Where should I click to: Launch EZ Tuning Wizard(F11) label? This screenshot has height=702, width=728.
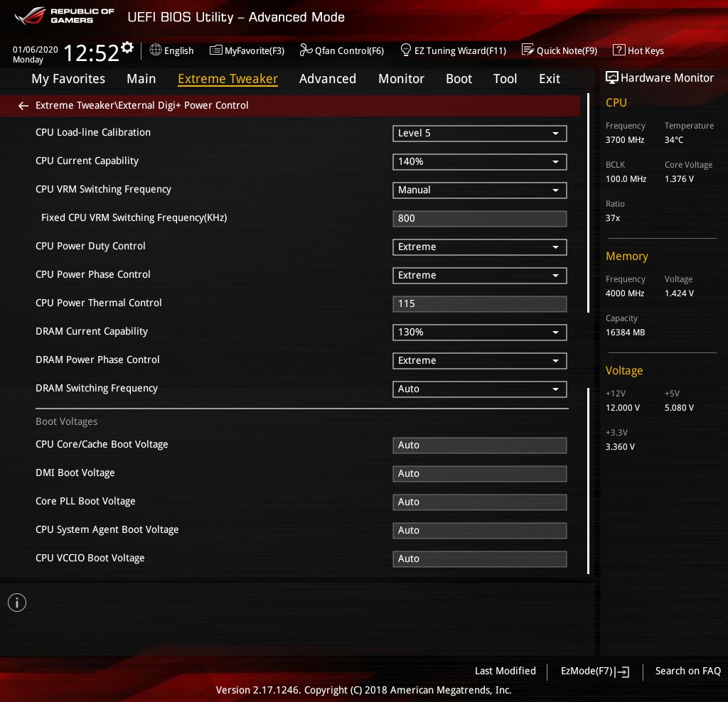click(460, 50)
